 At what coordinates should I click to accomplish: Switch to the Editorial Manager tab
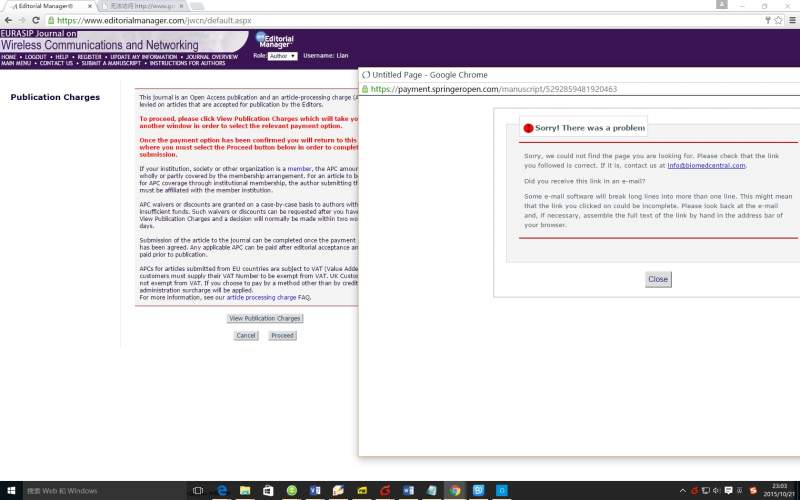(48, 6)
